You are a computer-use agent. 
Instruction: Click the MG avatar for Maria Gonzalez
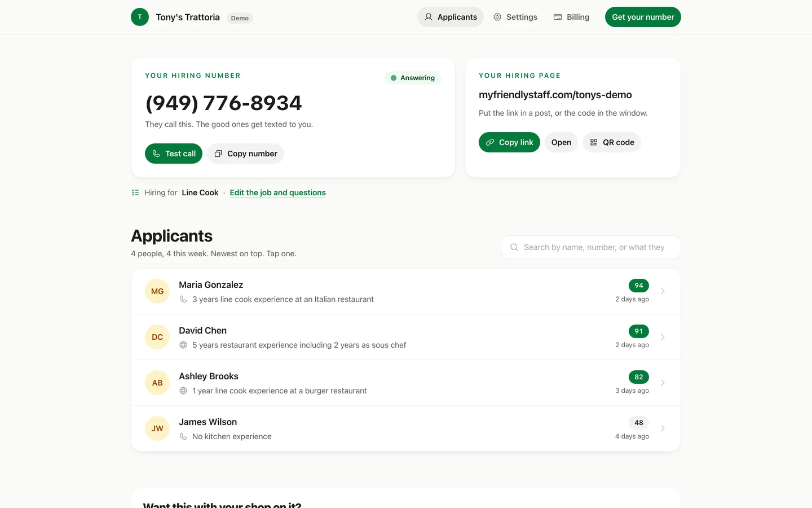point(157,291)
